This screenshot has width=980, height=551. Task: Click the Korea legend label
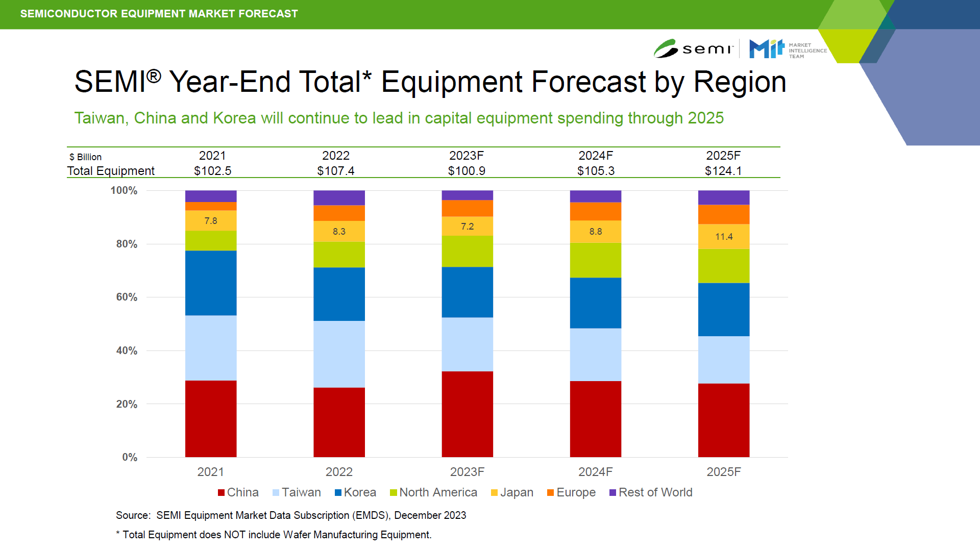(360, 492)
